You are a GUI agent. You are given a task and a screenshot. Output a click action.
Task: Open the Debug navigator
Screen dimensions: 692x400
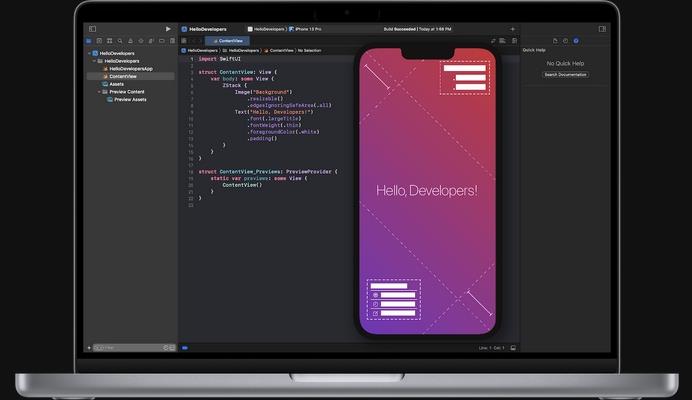coord(151,41)
